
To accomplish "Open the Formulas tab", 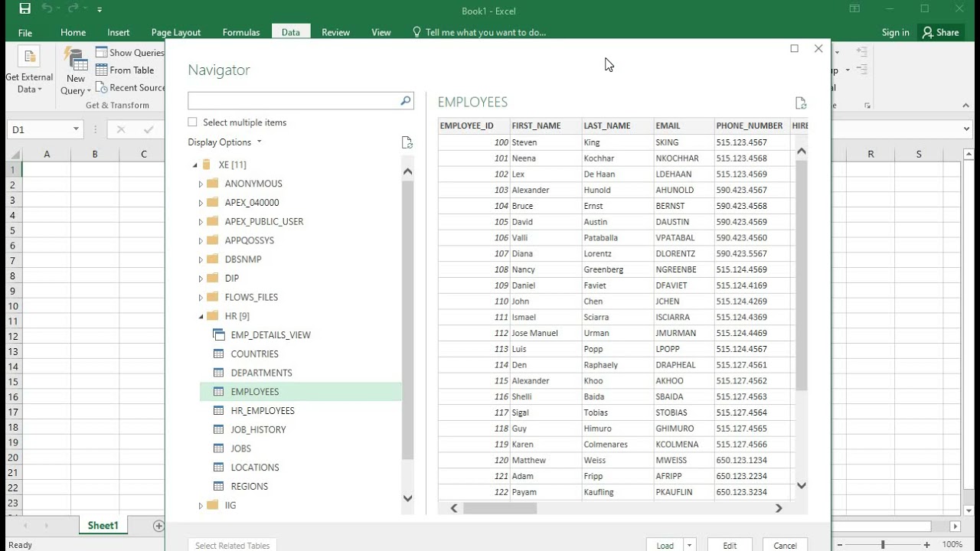I will (241, 33).
